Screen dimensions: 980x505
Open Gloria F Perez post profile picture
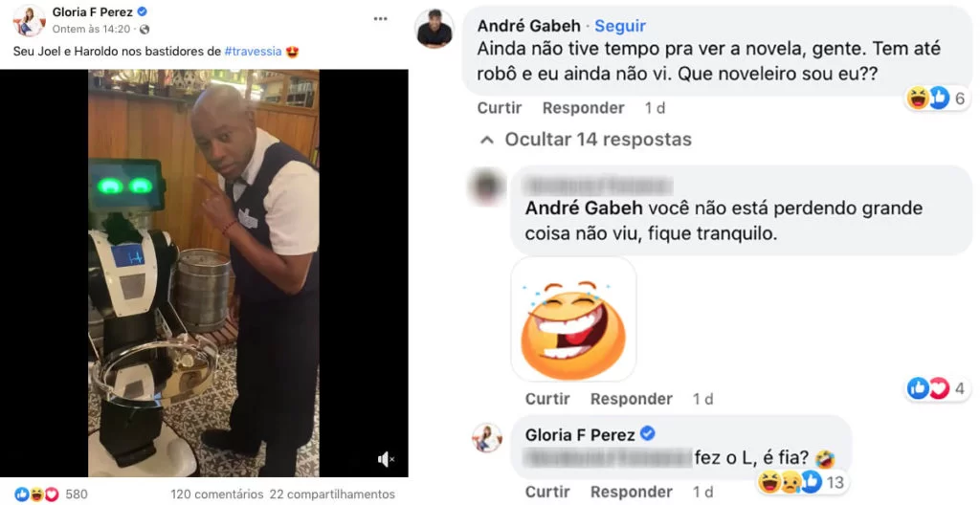click(30, 20)
